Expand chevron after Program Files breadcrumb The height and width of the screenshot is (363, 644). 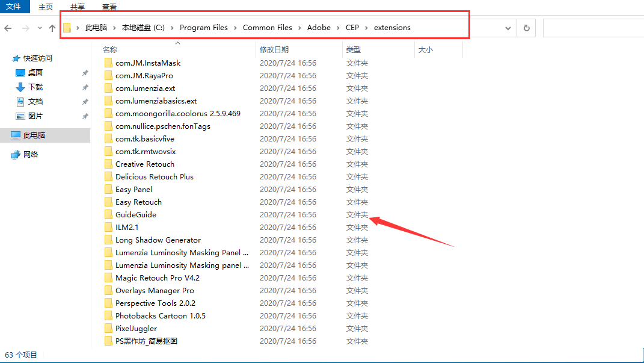235,28
